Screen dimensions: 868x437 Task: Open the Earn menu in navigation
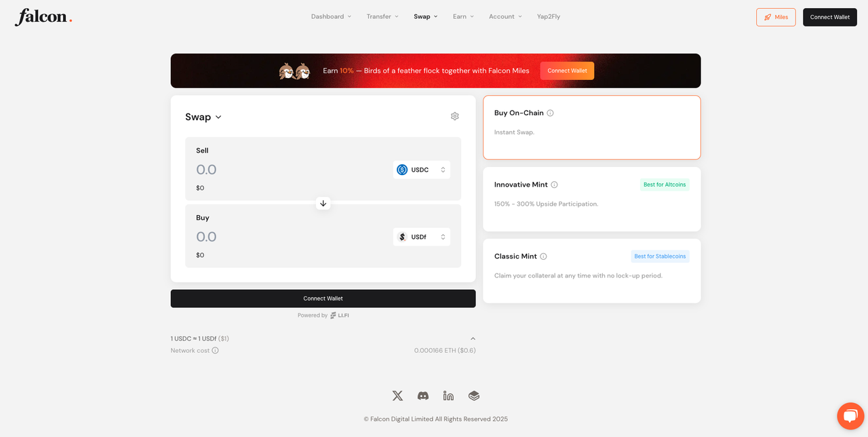(x=463, y=16)
